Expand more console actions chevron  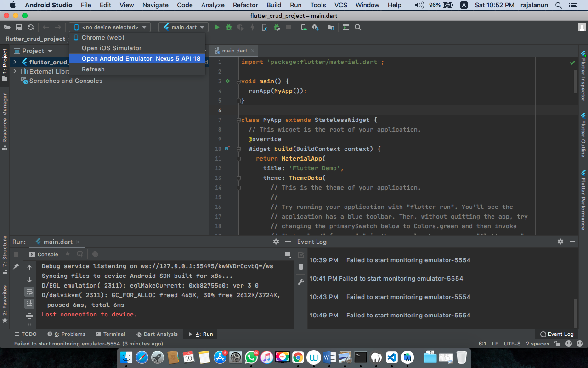[x=29, y=324]
